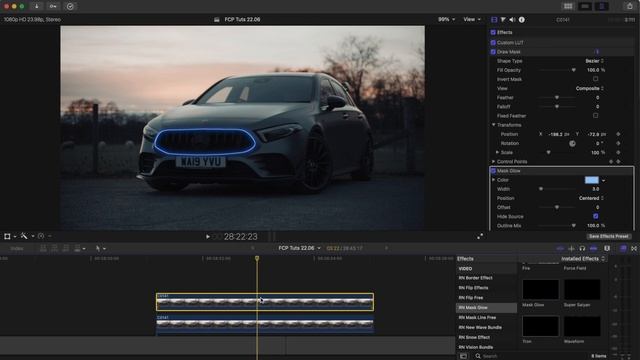Expand the Control Points section
The height and width of the screenshot is (360, 640).
tap(493, 162)
